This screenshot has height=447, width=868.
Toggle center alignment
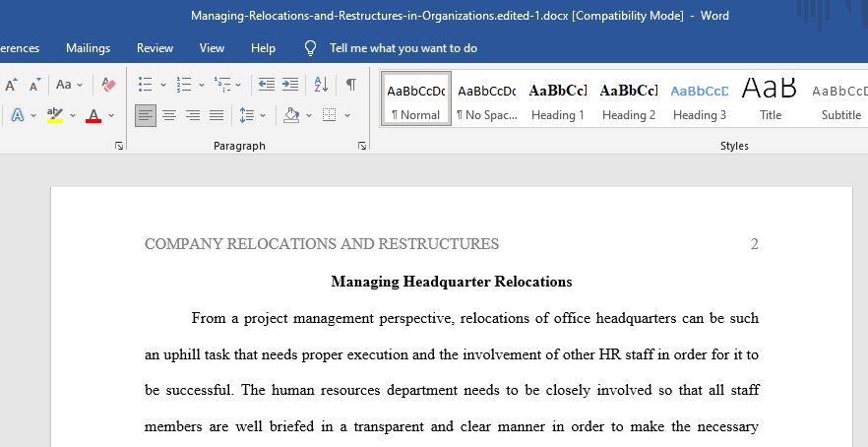(169, 115)
